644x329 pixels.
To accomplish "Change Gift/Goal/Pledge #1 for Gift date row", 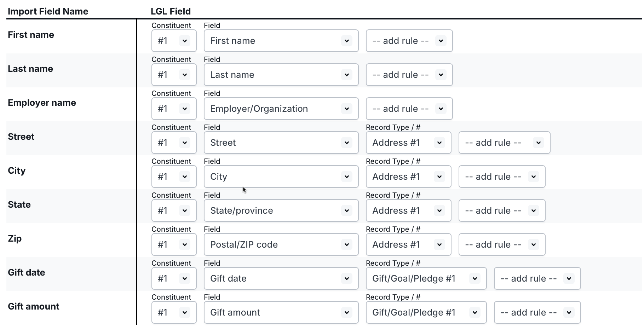I will tap(426, 278).
